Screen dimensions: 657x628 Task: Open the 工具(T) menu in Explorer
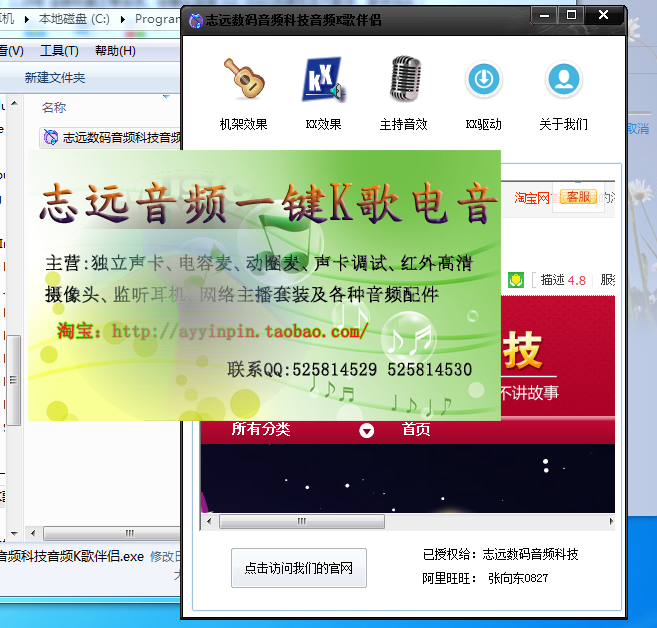[x=59, y=51]
